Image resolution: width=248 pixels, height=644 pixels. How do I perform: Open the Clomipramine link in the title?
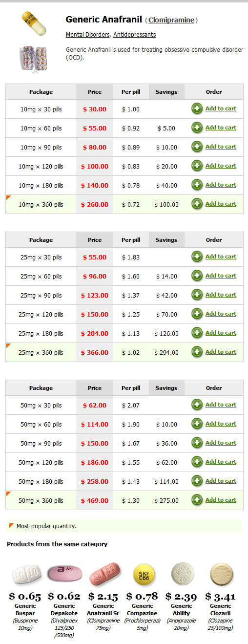pos(171,20)
